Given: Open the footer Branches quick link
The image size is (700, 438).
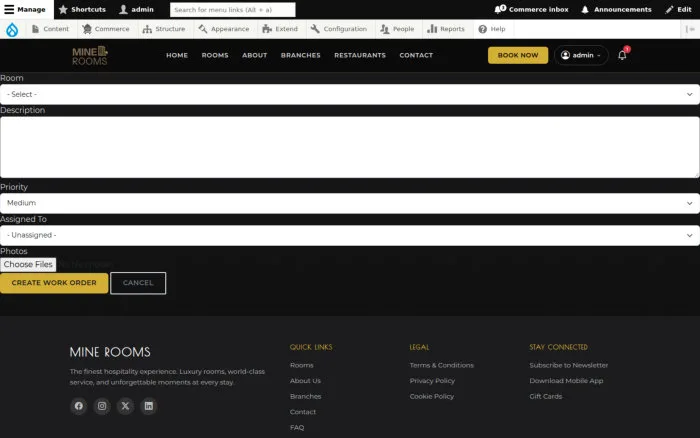Looking at the screenshot, I should pyautogui.click(x=305, y=396).
